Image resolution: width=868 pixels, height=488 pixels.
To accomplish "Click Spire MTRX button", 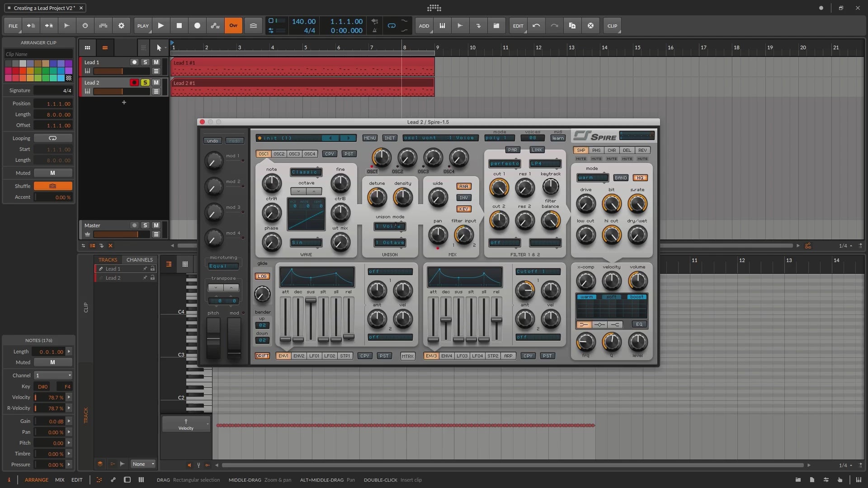I will pyautogui.click(x=408, y=357).
